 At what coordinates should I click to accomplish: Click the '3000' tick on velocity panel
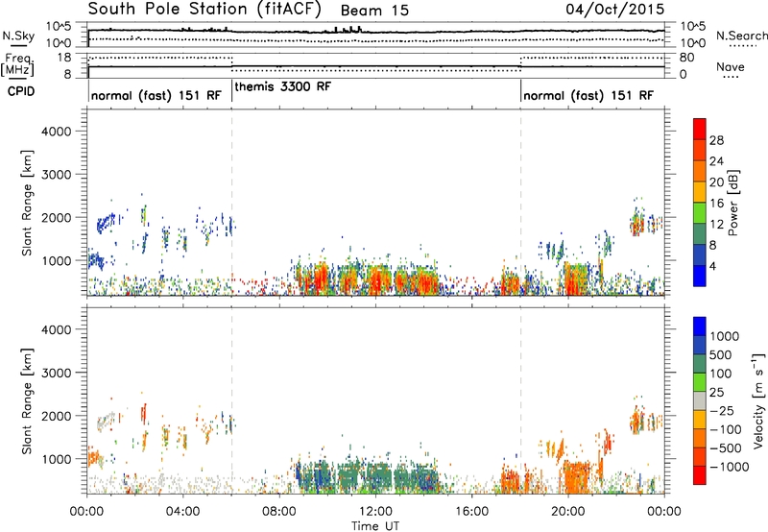tap(57, 373)
